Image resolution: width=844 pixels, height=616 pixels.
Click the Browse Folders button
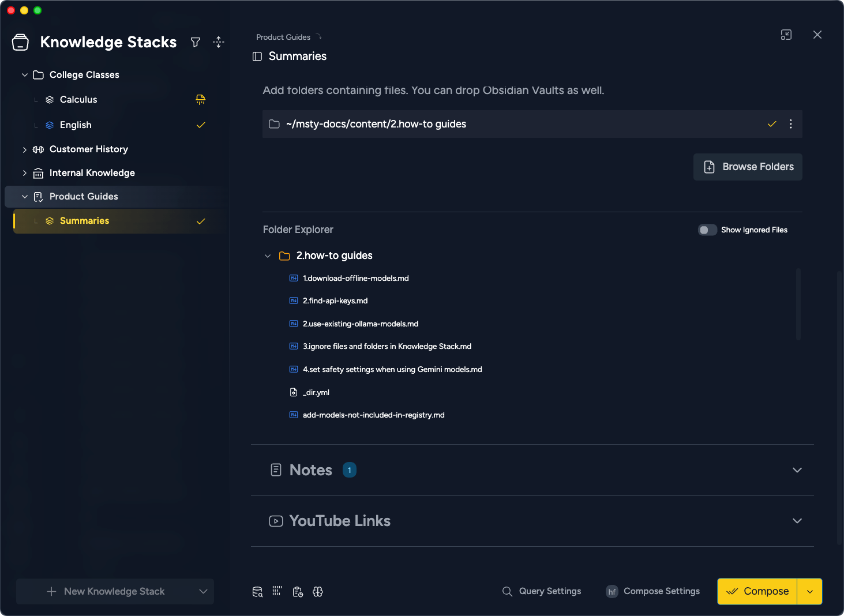[x=748, y=167]
